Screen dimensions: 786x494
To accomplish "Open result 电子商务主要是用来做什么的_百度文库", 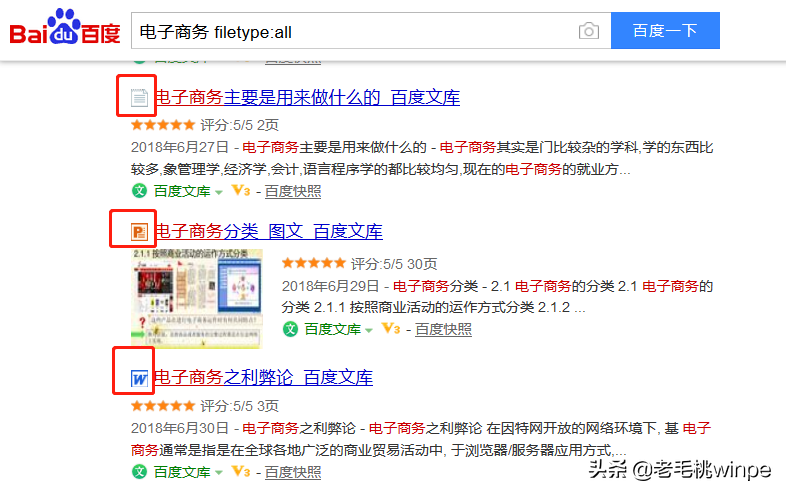I will click(307, 97).
